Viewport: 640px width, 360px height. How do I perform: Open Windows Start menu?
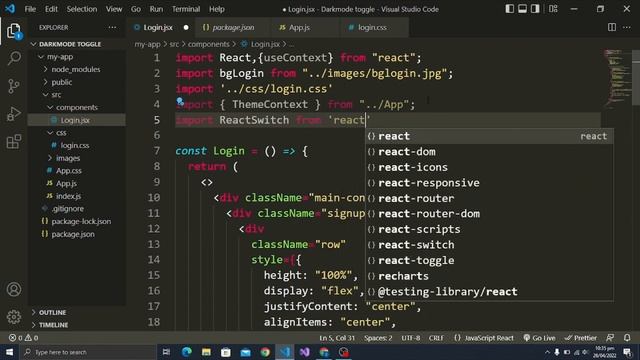pos(9,352)
